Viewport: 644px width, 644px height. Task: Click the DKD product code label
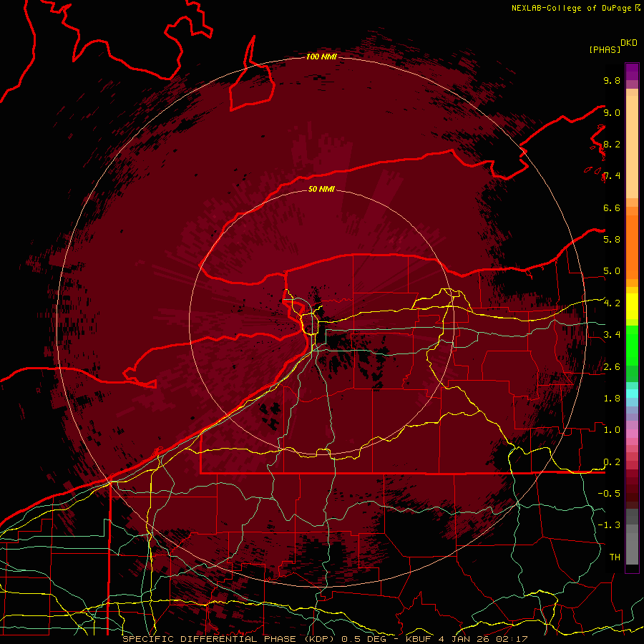coord(628,43)
